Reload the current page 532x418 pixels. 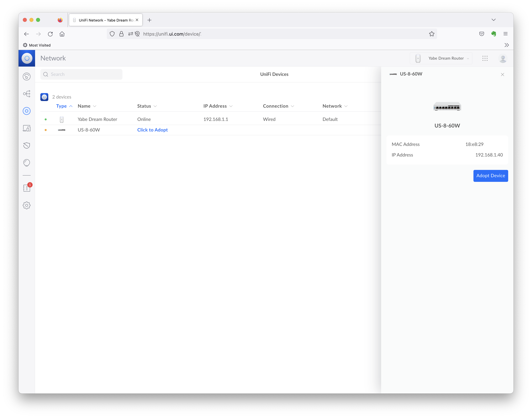pyautogui.click(x=50, y=34)
